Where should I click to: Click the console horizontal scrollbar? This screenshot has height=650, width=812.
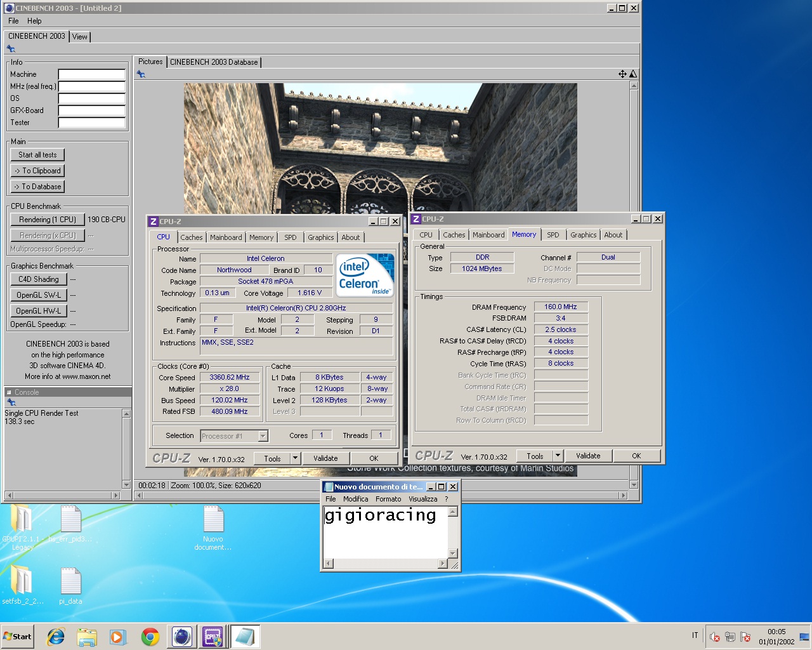(x=63, y=495)
